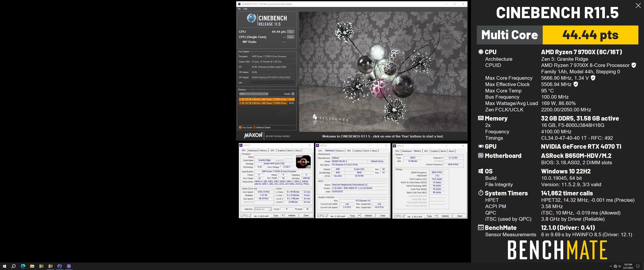Click the Identical System legend swatch
The width and height of the screenshot is (644, 270).
point(254,127)
